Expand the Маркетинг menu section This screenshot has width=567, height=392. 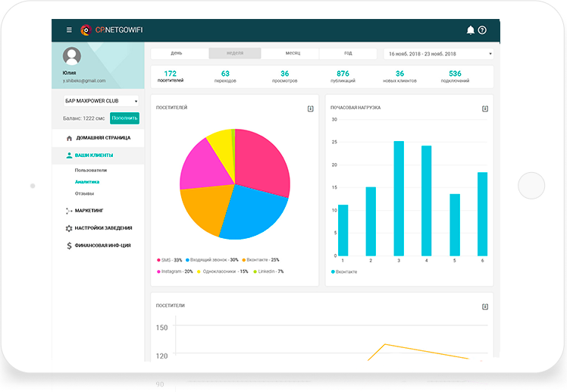pyautogui.click(x=89, y=210)
